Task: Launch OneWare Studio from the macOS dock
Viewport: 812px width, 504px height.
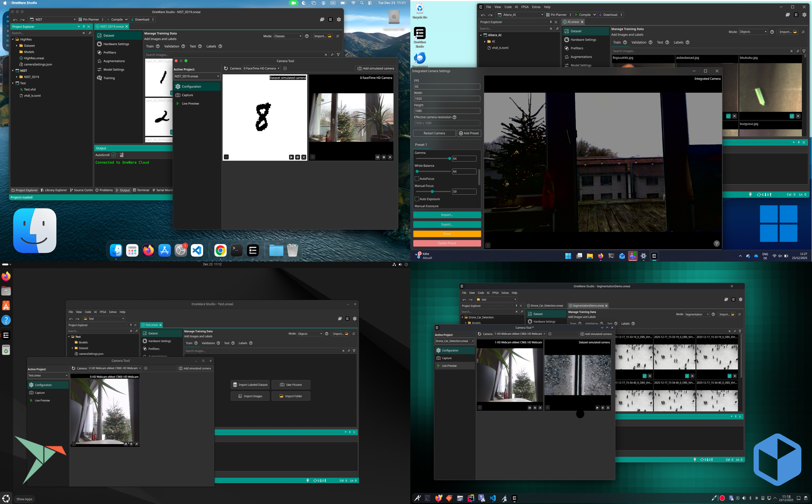Action: (253, 250)
